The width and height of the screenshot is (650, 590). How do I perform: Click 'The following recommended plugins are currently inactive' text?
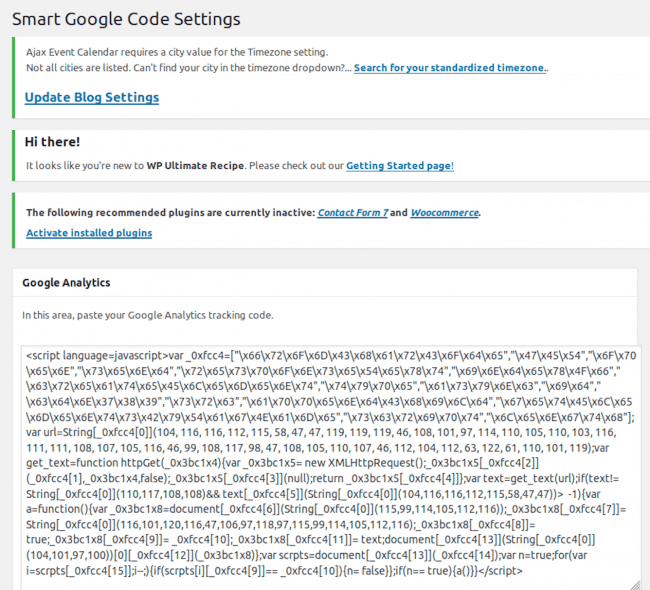171,212
